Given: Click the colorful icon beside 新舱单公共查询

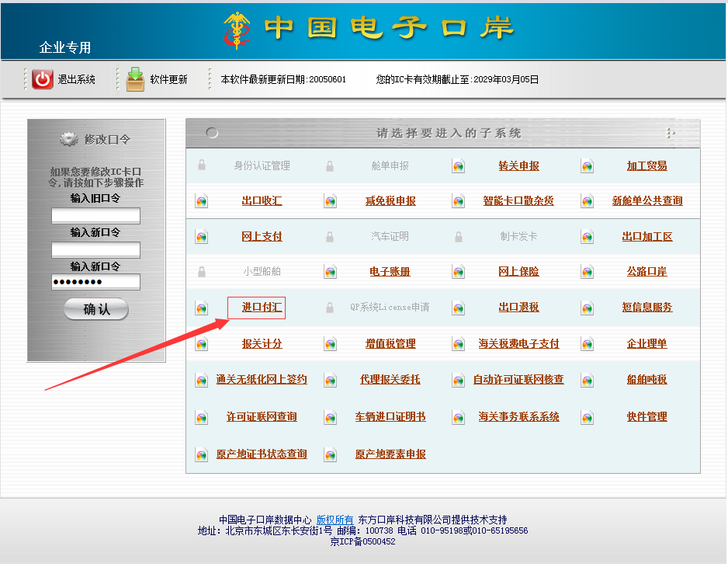Looking at the screenshot, I should tap(587, 201).
